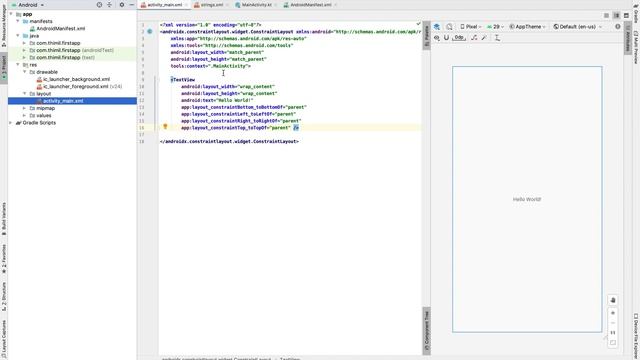Open the Palette side tab
Viewport: 640px width, 360px height.
click(427, 36)
